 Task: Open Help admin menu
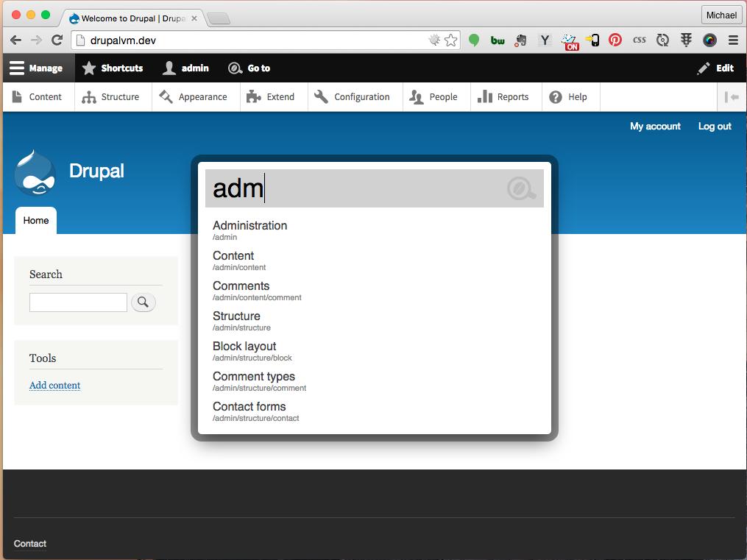570,97
